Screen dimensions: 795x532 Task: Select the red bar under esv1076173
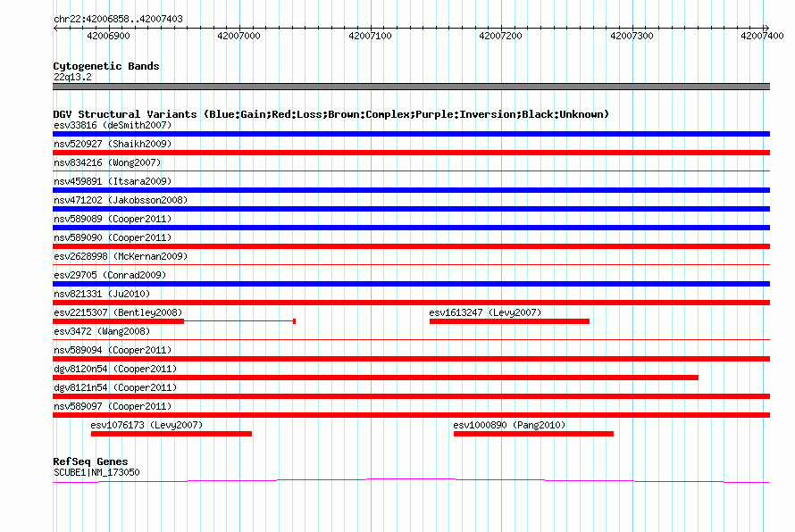[x=172, y=434]
